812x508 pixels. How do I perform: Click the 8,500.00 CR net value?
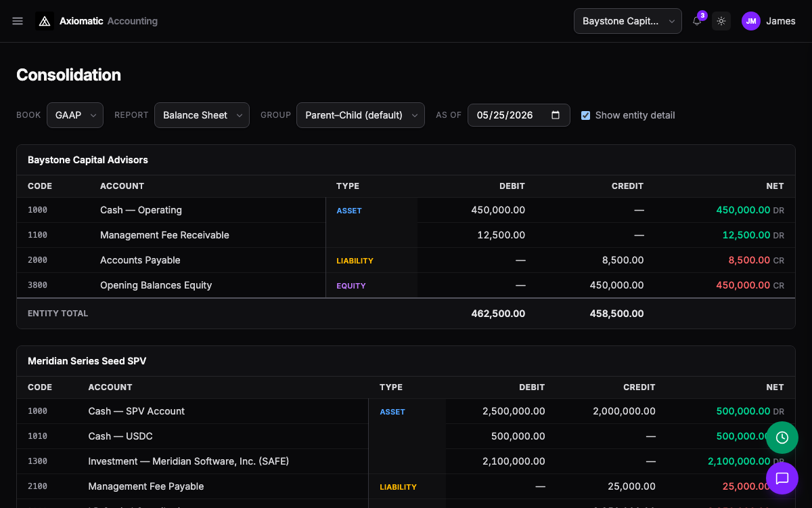point(756,260)
